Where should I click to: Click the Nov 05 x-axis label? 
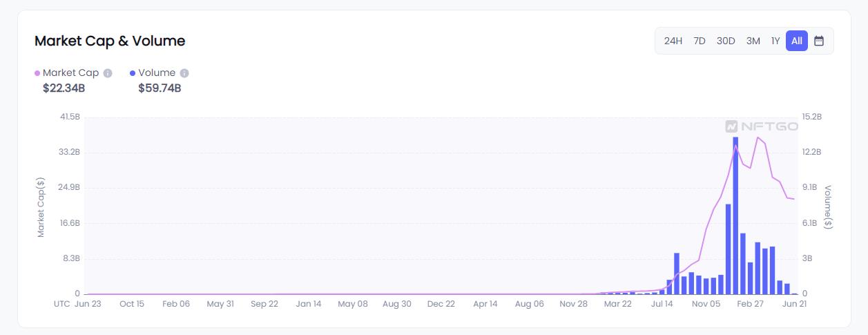(706, 304)
